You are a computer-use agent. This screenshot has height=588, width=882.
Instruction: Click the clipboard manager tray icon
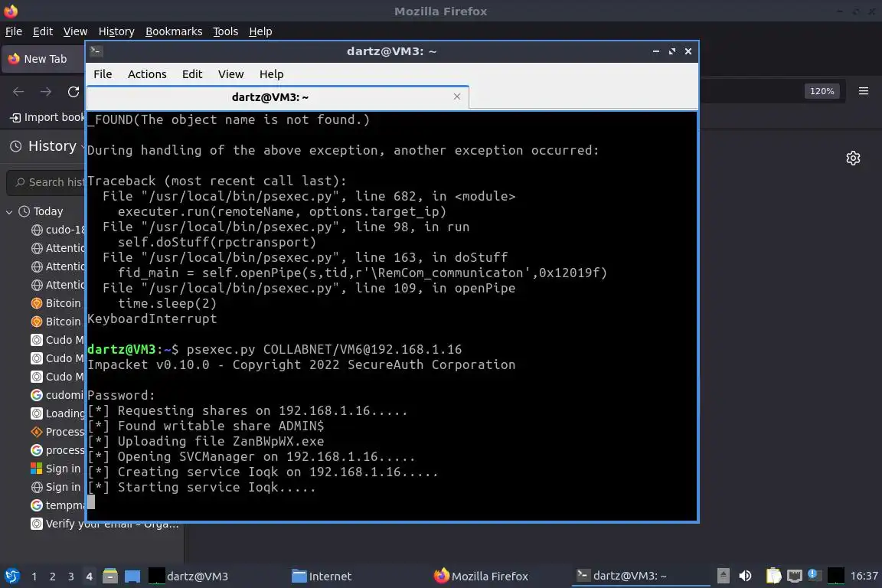[774, 576]
